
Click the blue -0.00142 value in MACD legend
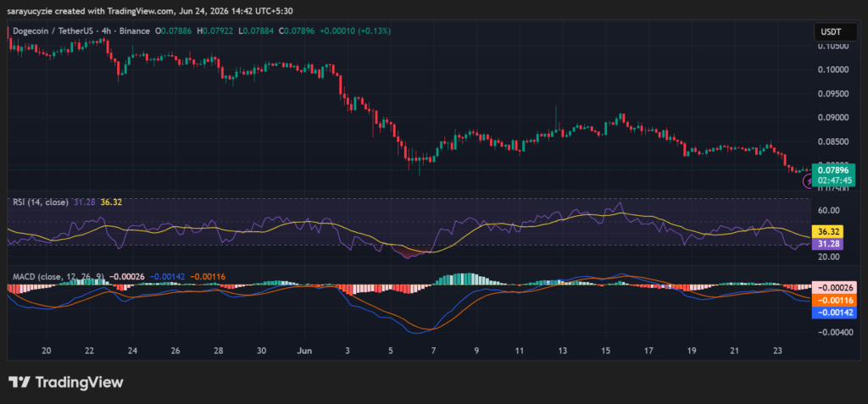coord(167,275)
